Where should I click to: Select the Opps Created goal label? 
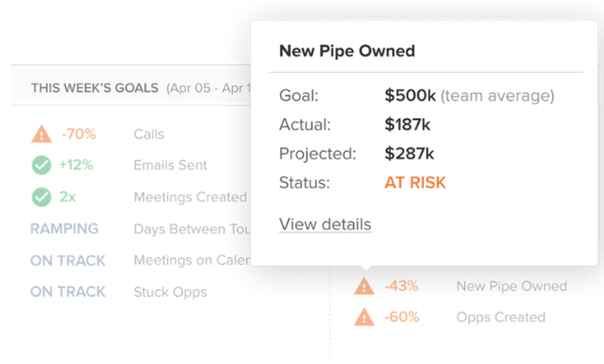coord(501,317)
